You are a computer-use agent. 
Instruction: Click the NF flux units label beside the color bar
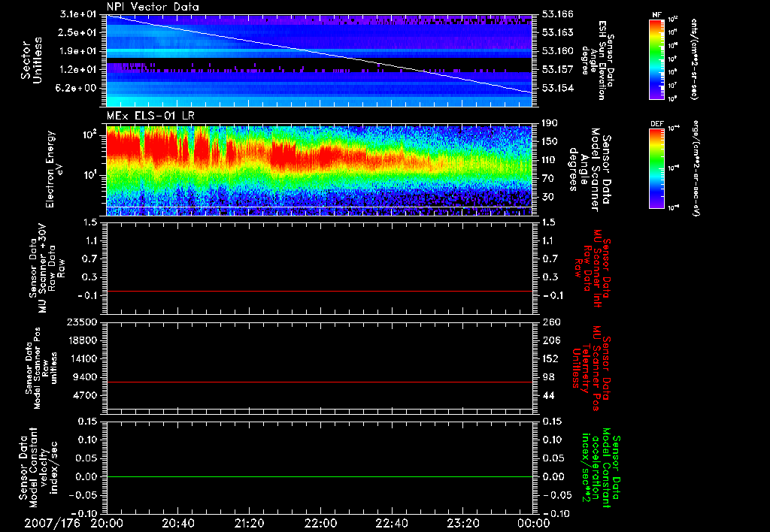click(693, 59)
